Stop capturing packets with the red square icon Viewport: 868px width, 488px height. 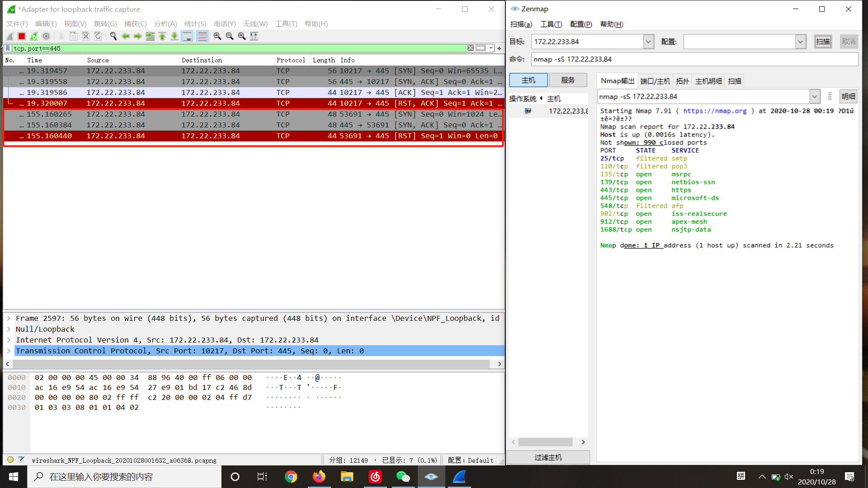click(x=22, y=36)
